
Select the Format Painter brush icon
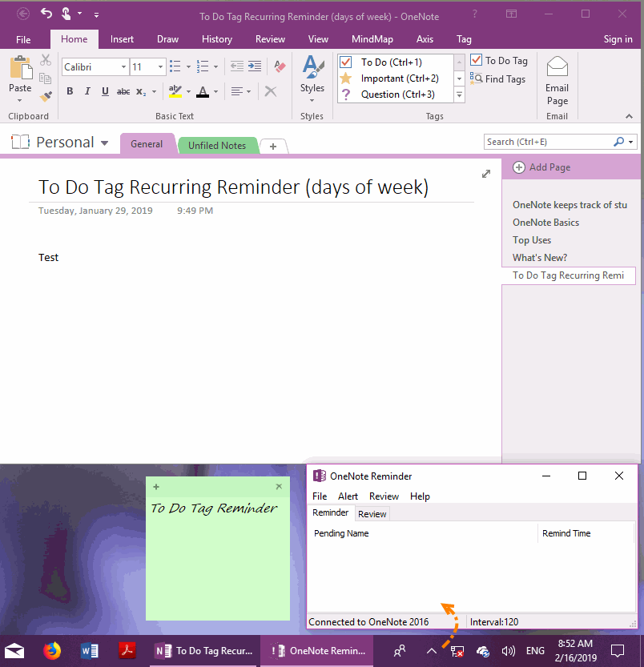pyautogui.click(x=46, y=97)
